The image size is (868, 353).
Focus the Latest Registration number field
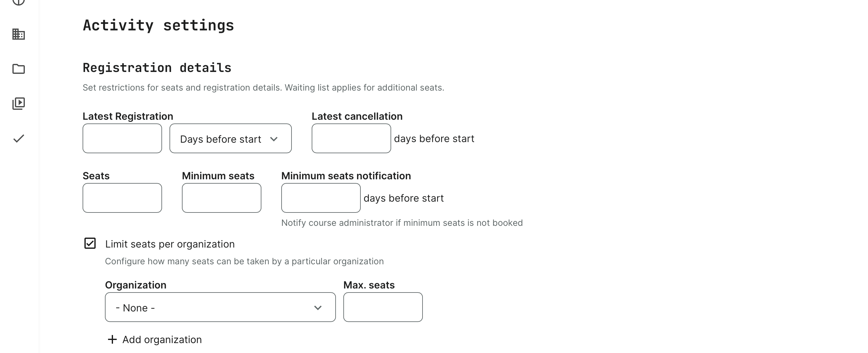[122, 138]
